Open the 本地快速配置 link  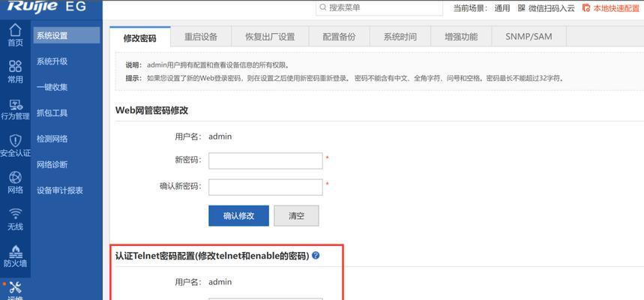616,8
